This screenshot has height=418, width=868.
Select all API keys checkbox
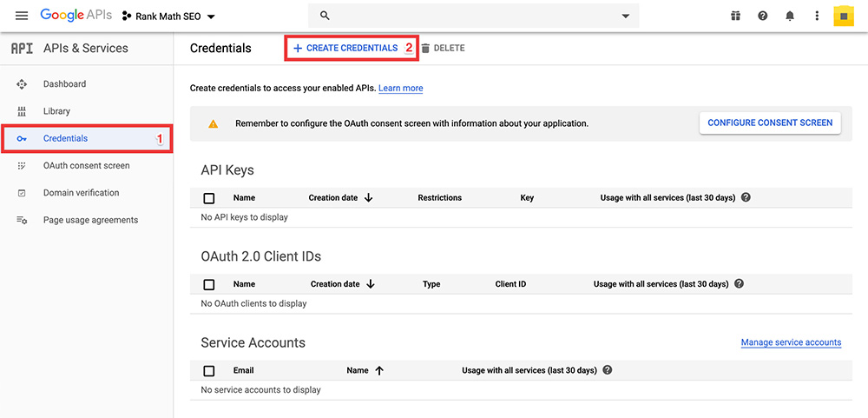[x=209, y=198]
